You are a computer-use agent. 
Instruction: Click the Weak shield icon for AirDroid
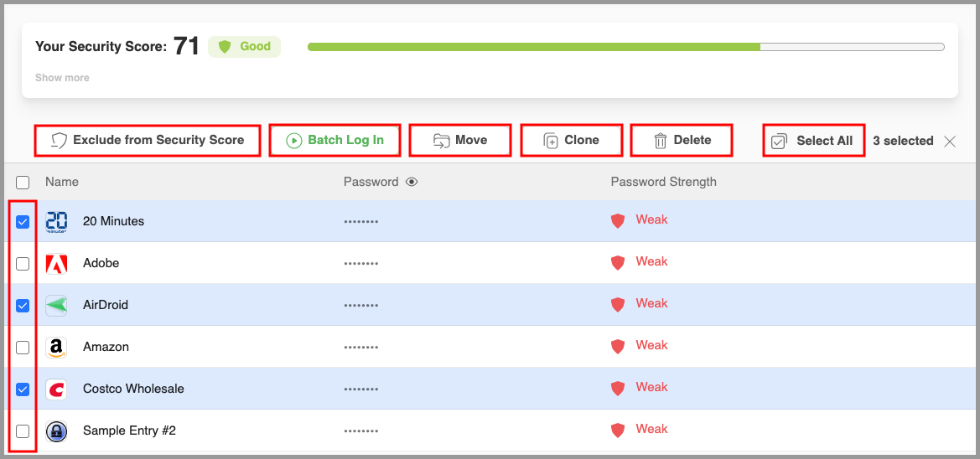tap(618, 304)
